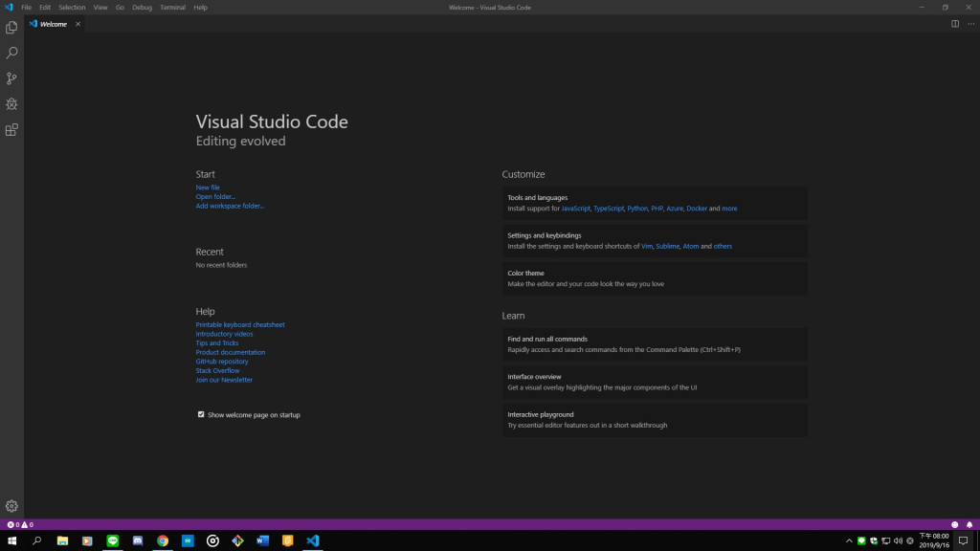The width and height of the screenshot is (980, 551).
Task: Open the Color theme card
Action: coord(655,278)
